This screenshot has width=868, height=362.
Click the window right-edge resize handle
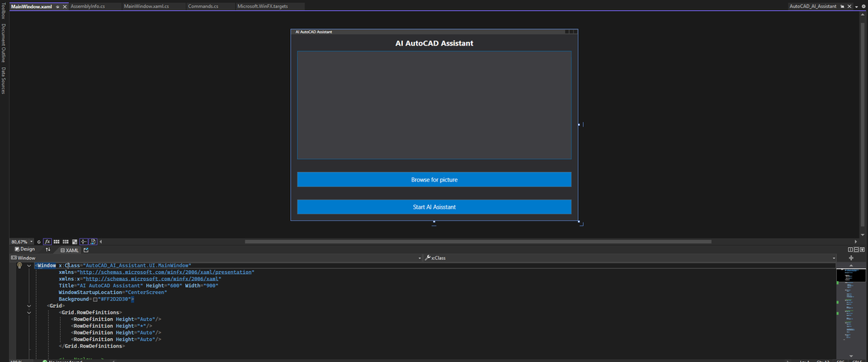579,125
